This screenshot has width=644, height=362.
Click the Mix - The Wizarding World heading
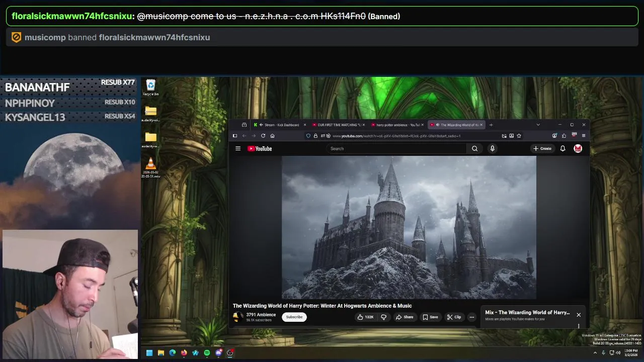coord(527,312)
